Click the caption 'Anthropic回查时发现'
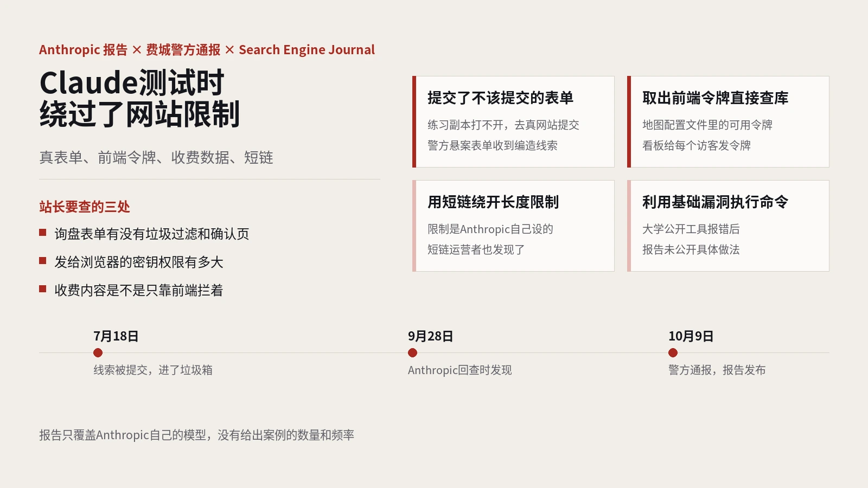868x488 pixels. point(460,370)
